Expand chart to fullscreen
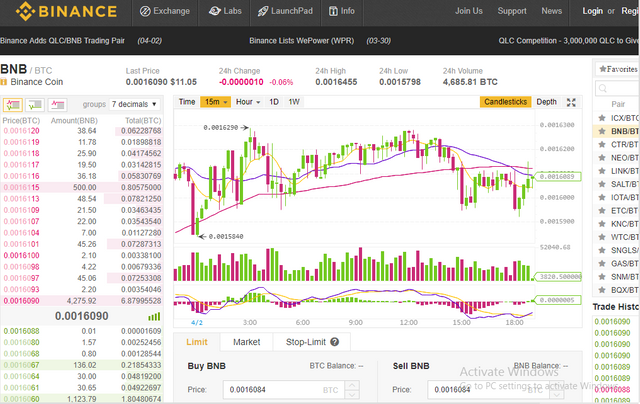The height and width of the screenshot is (404, 640). coord(571,102)
